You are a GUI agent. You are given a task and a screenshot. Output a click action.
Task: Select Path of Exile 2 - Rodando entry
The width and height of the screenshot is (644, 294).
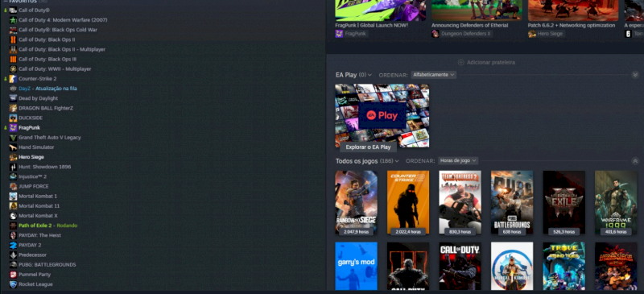tap(48, 226)
